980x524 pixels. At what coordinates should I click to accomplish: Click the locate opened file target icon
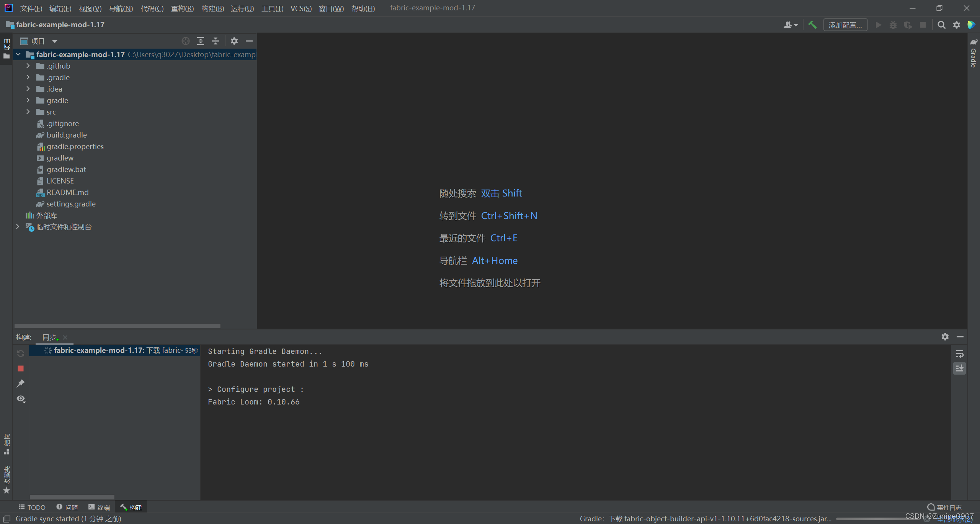click(186, 41)
